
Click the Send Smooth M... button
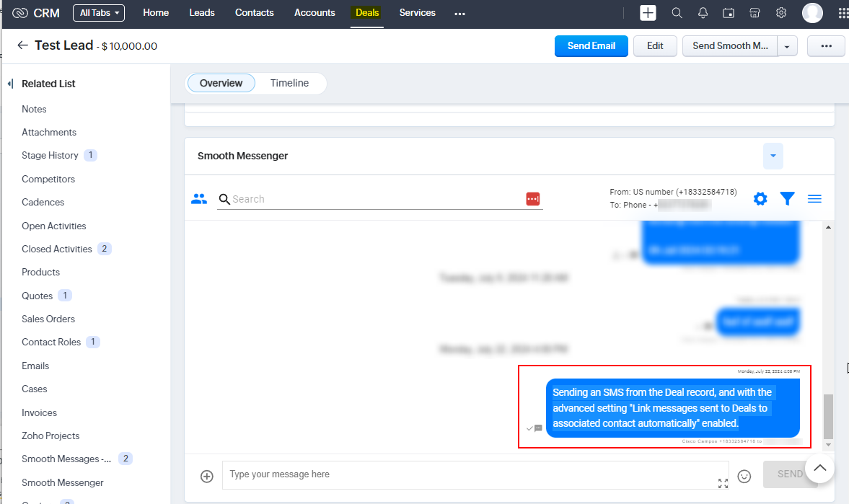tap(730, 46)
